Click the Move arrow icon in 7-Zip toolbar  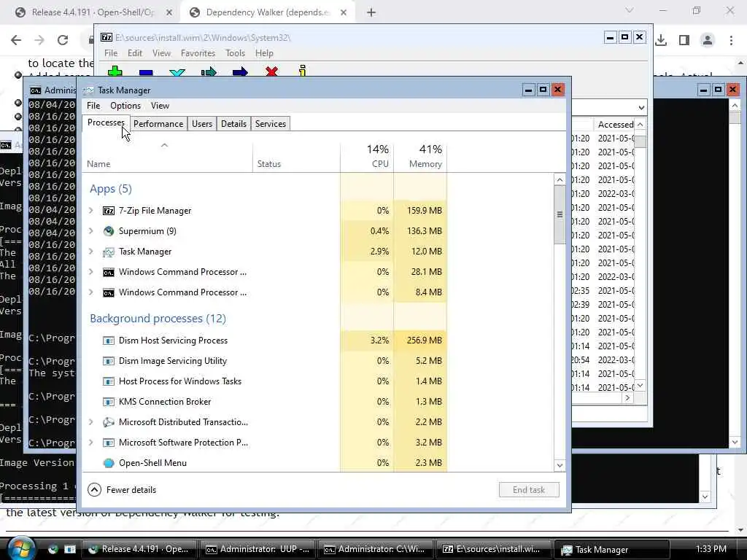[240, 72]
